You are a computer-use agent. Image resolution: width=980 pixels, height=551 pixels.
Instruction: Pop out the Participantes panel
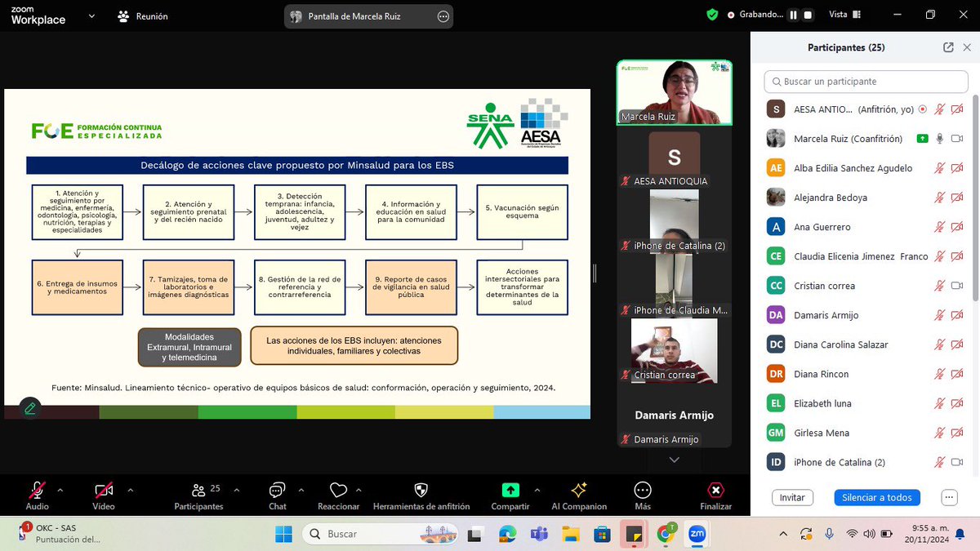[x=948, y=47]
